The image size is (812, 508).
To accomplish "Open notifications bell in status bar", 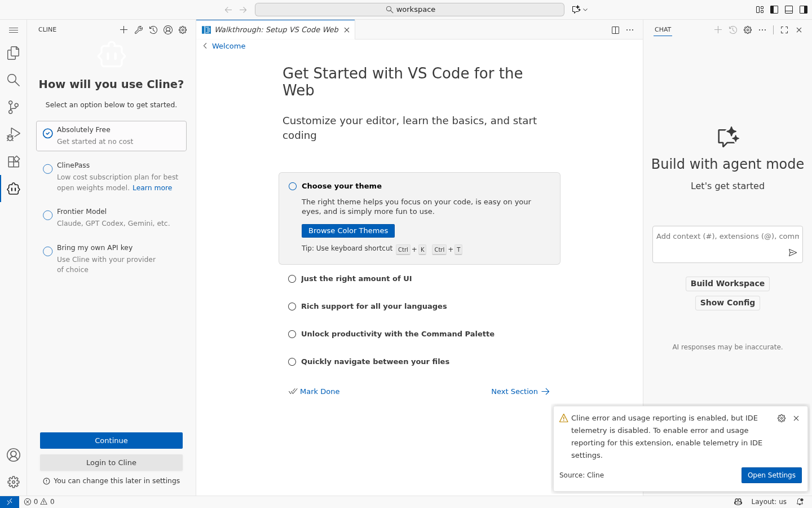I will (x=800, y=502).
